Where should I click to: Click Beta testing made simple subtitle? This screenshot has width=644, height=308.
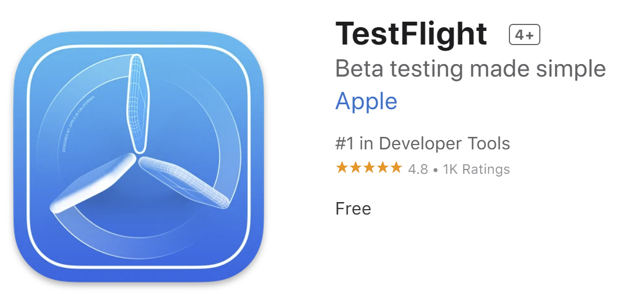pyautogui.click(x=471, y=68)
